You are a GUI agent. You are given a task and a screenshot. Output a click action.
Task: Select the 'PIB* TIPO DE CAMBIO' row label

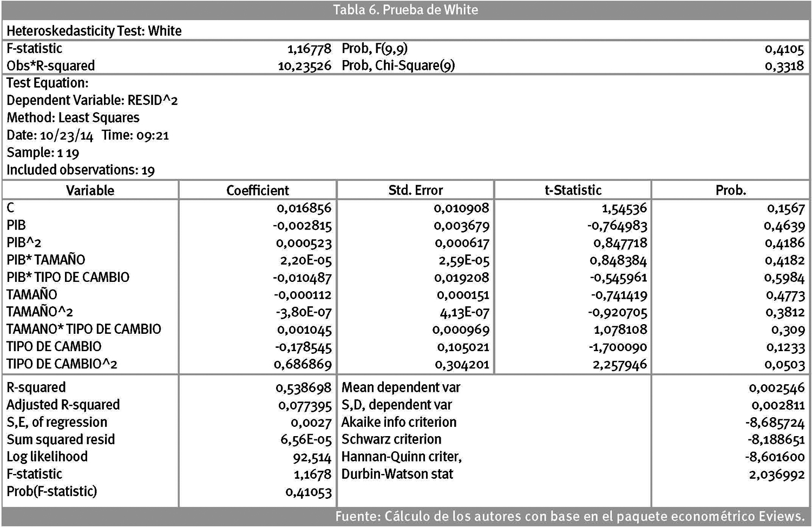[68, 278]
